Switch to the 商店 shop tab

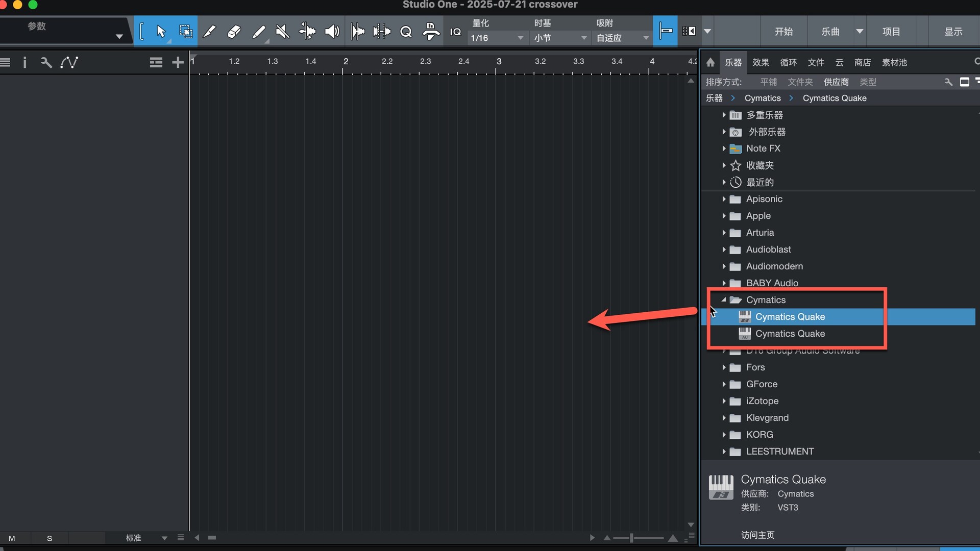point(863,62)
